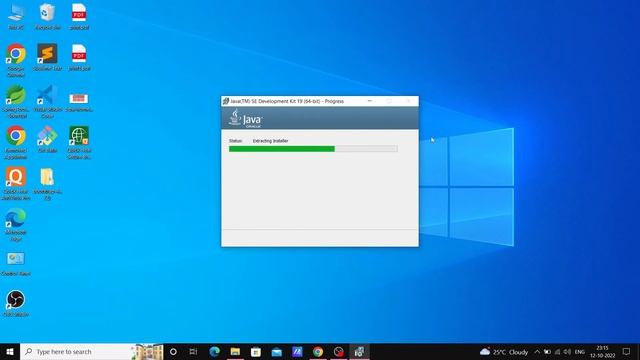640x360 pixels.
Task: Open the Visual Studio Code desktop shortcut
Action: click(47, 101)
